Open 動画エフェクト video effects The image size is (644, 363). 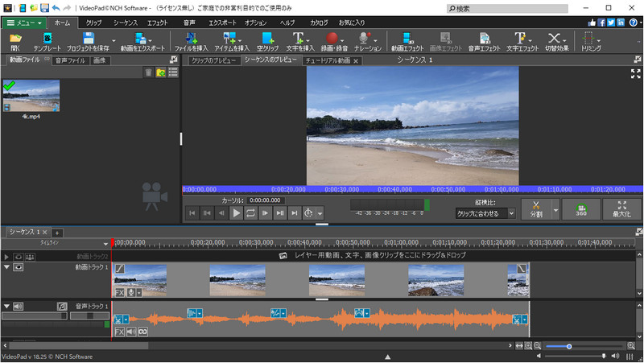pos(407,42)
